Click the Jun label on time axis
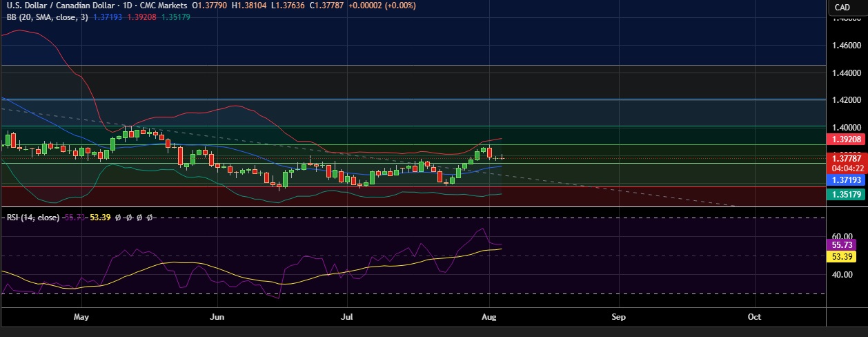 coord(217,317)
